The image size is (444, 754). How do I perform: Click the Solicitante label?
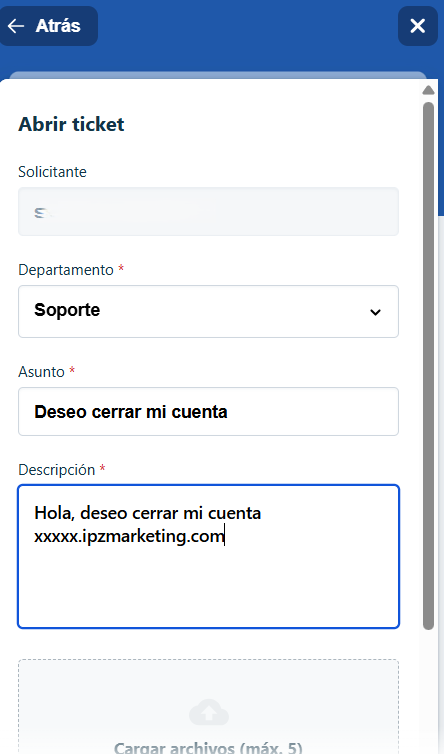pyautogui.click(x=52, y=172)
